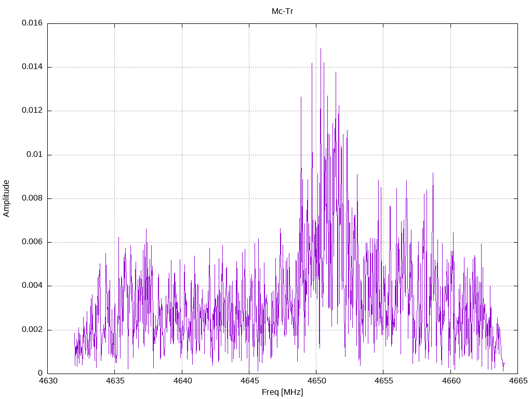Click the x-axis tick label 4655
The width and height of the screenshot is (532, 399).
coord(384,381)
